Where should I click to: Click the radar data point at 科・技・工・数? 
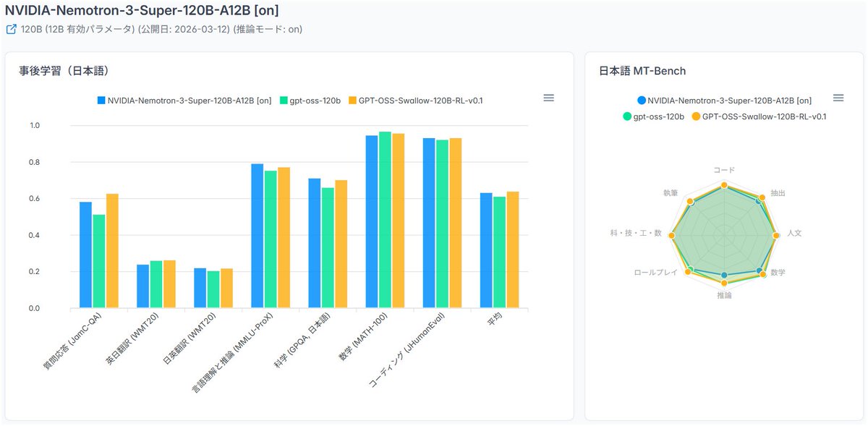coord(672,236)
